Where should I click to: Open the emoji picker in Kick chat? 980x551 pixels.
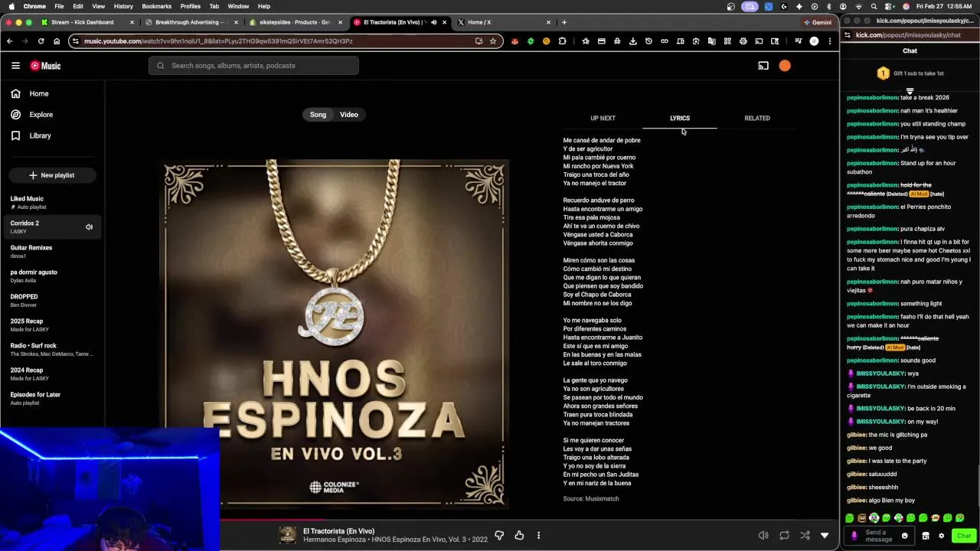[x=904, y=536]
